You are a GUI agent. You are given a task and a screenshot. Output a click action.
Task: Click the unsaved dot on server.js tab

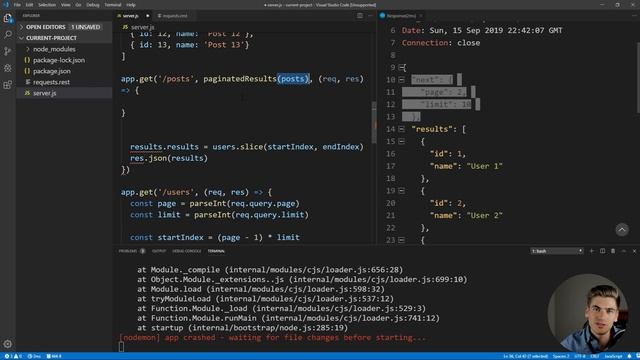[147, 16]
